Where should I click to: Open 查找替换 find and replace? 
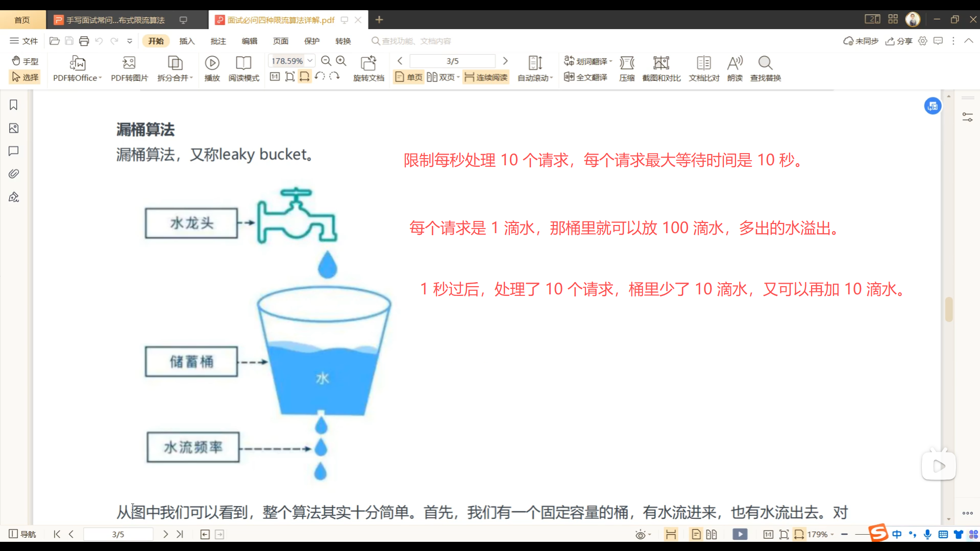coord(765,63)
